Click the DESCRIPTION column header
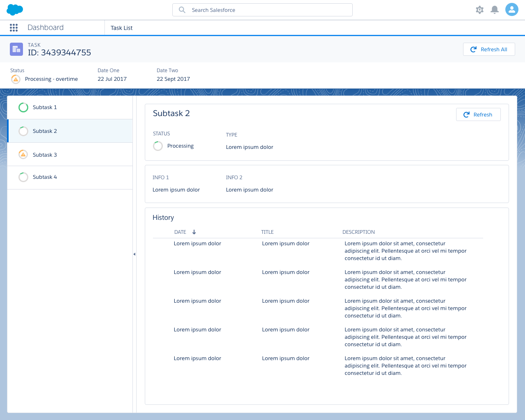525x420 pixels. click(358, 232)
